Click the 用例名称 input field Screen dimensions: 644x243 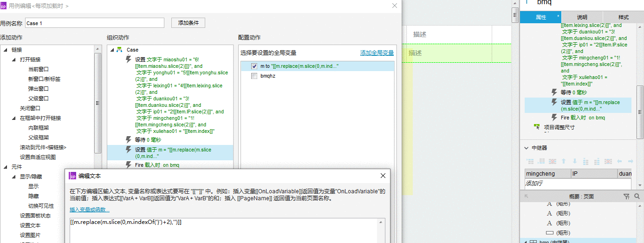tap(94, 23)
